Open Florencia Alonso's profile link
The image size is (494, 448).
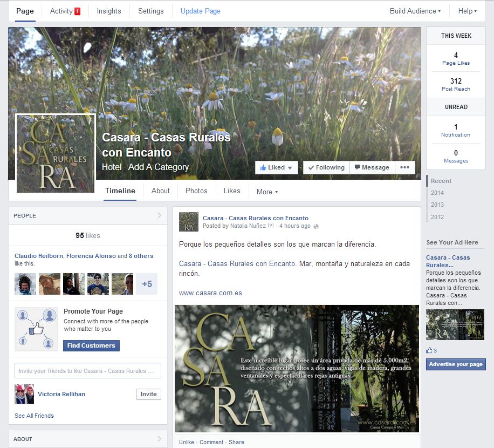click(x=91, y=256)
